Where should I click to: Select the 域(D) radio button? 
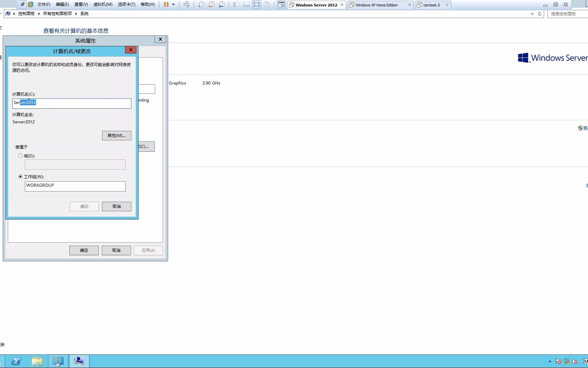click(20, 156)
